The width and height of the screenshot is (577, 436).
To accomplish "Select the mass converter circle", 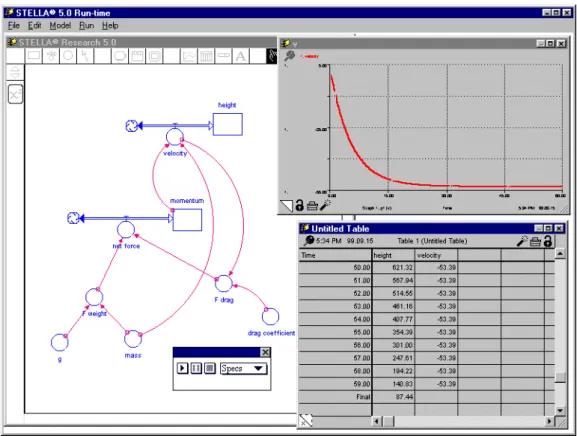I will click(133, 339).
